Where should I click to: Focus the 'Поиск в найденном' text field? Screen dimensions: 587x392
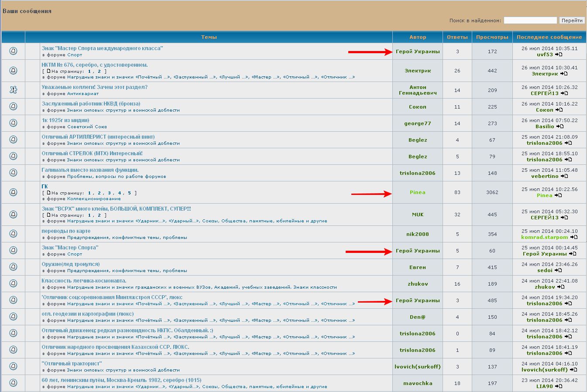pyautogui.click(x=530, y=20)
